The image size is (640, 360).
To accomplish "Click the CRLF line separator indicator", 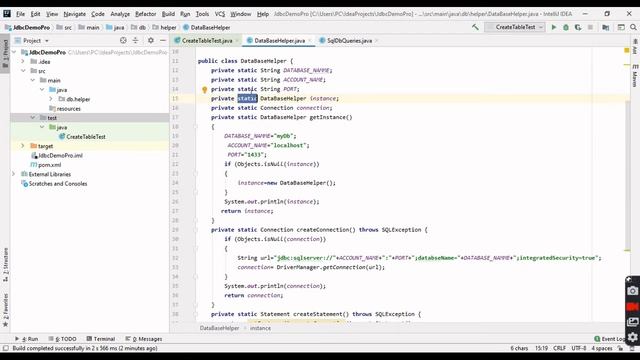I will coord(559,348).
